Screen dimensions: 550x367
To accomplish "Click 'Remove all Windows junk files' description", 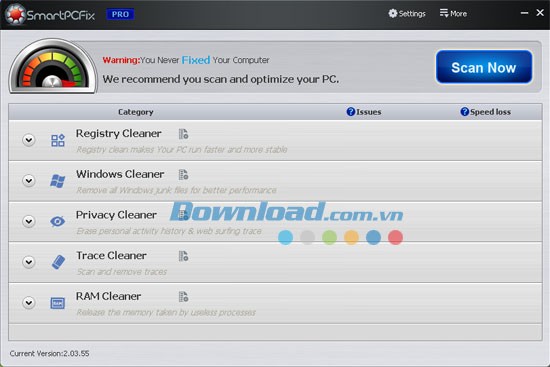I will pos(176,191).
